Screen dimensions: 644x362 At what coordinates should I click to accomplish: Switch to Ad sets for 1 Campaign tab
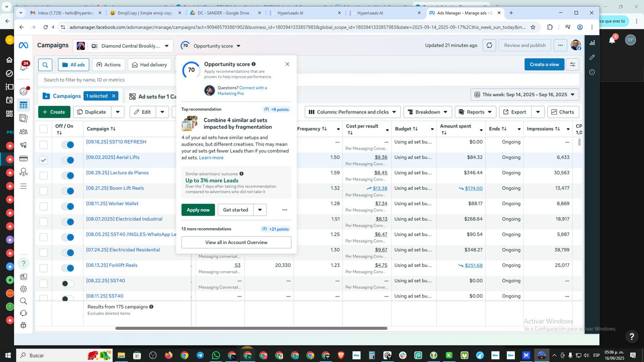coord(153,97)
